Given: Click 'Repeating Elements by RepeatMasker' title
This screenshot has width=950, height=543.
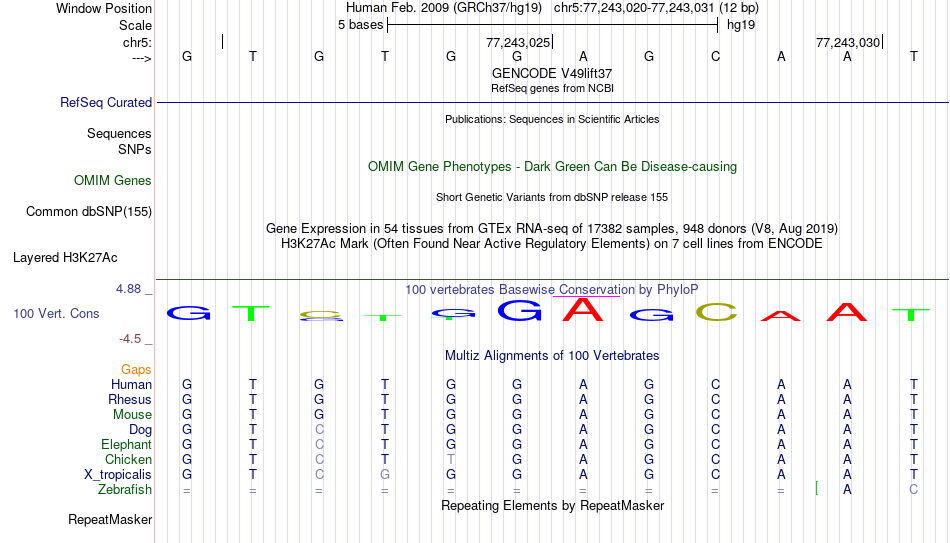Looking at the screenshot, I should pos(552,505).
